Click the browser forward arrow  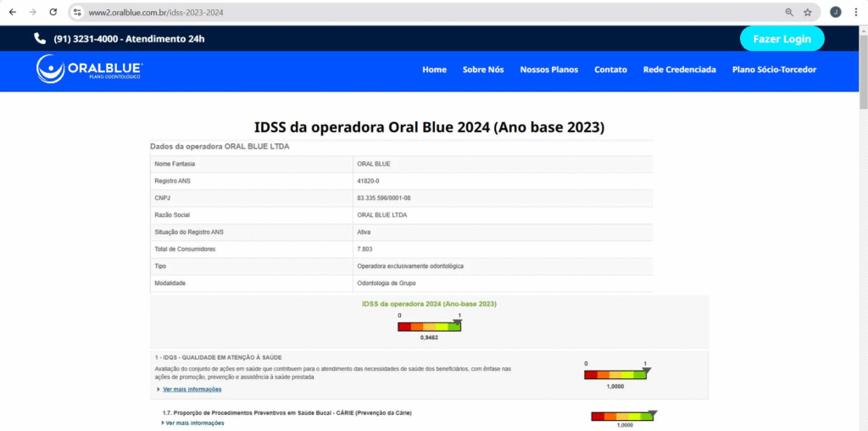pos(32,13)
